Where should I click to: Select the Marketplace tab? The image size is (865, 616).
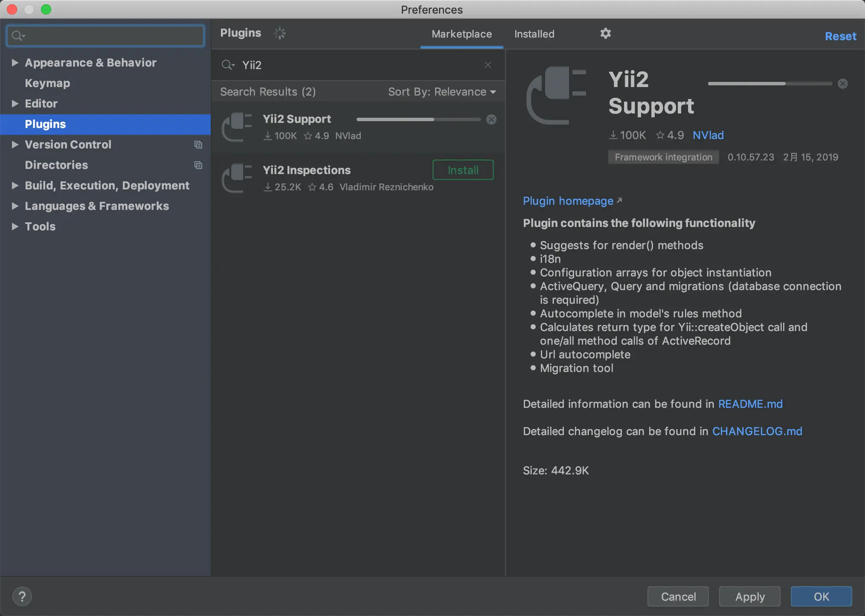(462, 34)
